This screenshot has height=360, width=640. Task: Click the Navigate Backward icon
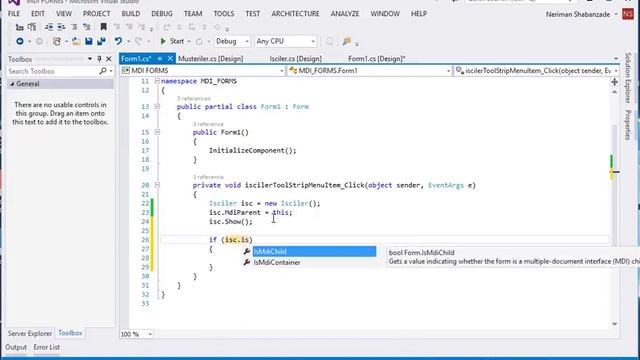(20, 41)
